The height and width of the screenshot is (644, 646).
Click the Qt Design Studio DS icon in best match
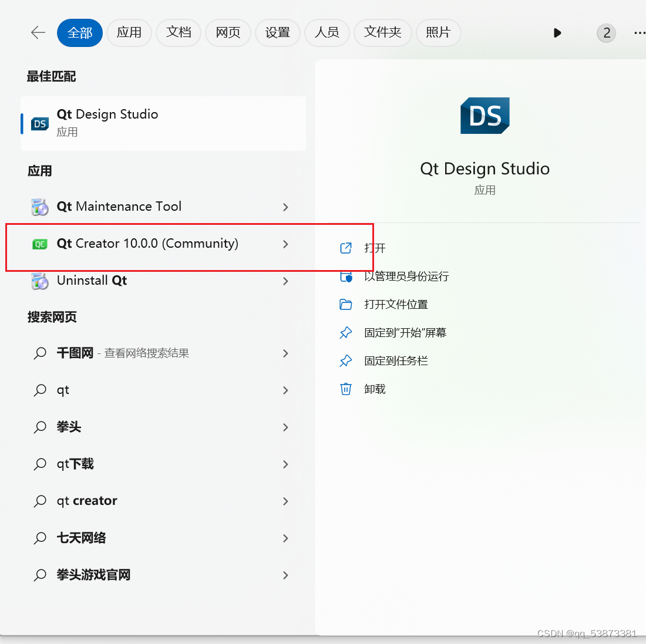click(x=40, y=124)
